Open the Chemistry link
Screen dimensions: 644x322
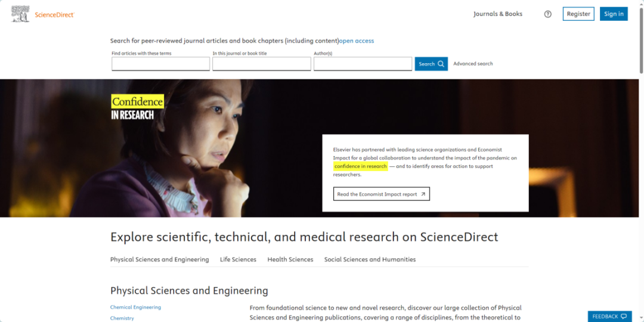tap(122, 318)
